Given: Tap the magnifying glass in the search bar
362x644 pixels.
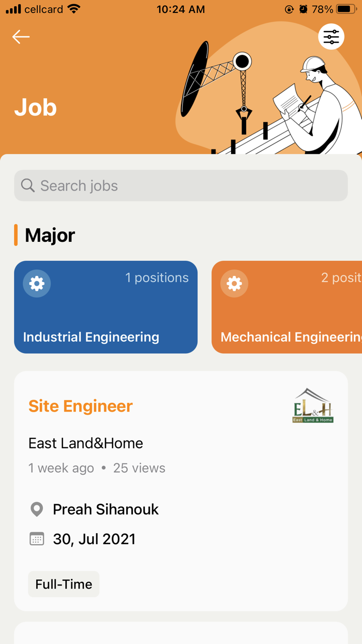Looking at the screenshot, I should click(27, 185).
